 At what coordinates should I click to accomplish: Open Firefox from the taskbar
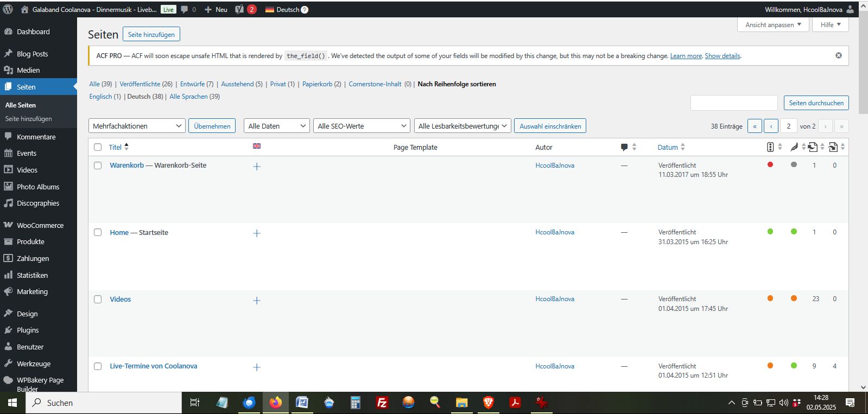[x=276, y=403]
